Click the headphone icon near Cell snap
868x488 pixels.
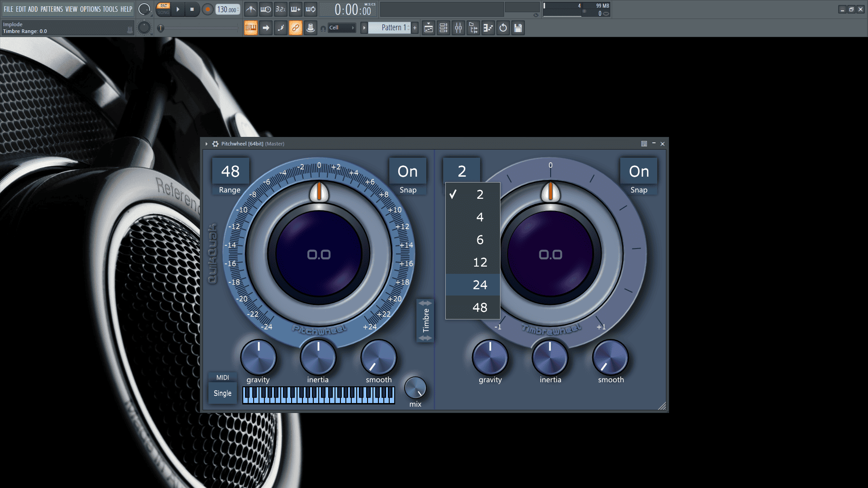click(x=323, y=28)
